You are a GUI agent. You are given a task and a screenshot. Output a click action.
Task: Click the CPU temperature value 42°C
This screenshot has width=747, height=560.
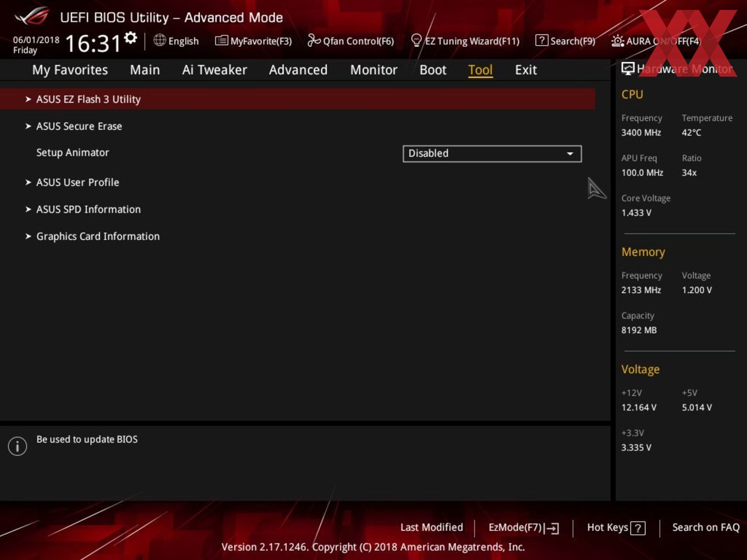click(692, 132)
